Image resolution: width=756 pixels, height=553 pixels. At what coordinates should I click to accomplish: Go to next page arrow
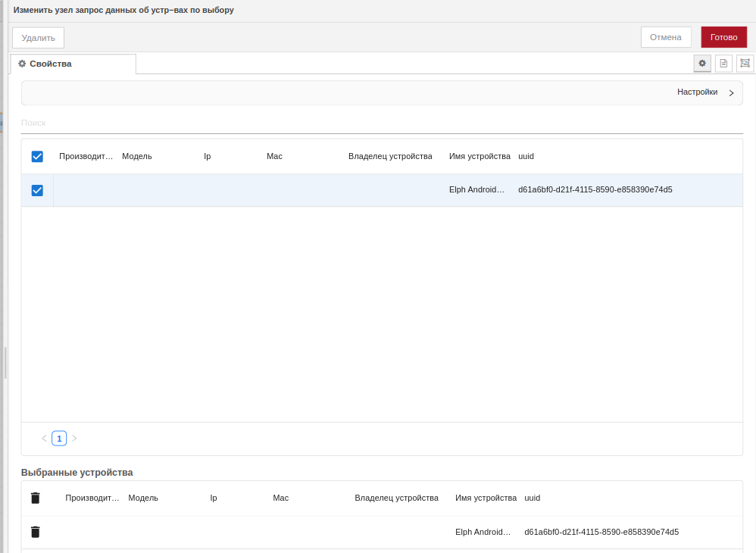[x=74, y=438]
